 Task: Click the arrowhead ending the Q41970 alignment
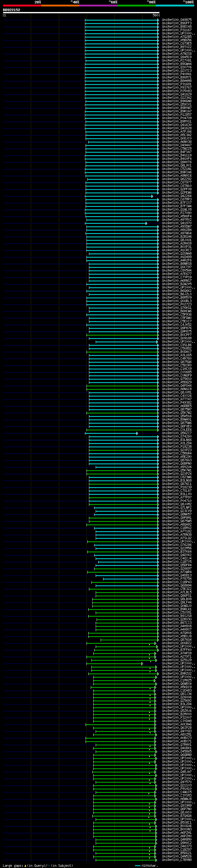pyautogui.click(x=146, y=224)
